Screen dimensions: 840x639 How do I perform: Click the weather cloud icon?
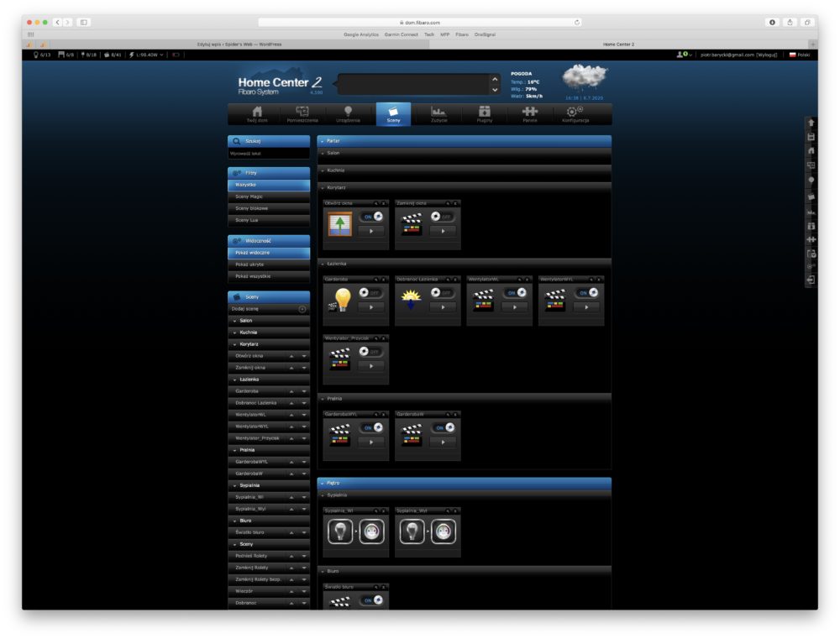click(x=585, y=76)
